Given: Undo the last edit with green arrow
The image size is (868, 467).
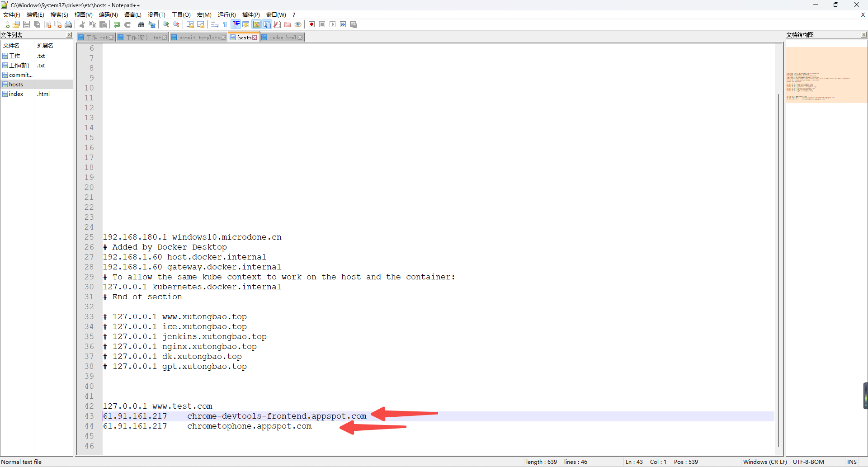Looking at the screenshot, I should pyautogui.click(x=117, y=24).
